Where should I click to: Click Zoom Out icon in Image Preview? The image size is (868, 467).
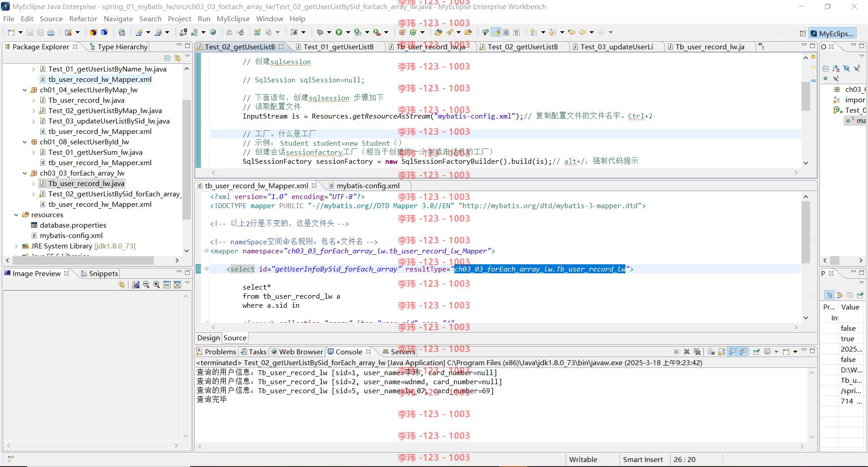tap(146, 285)
